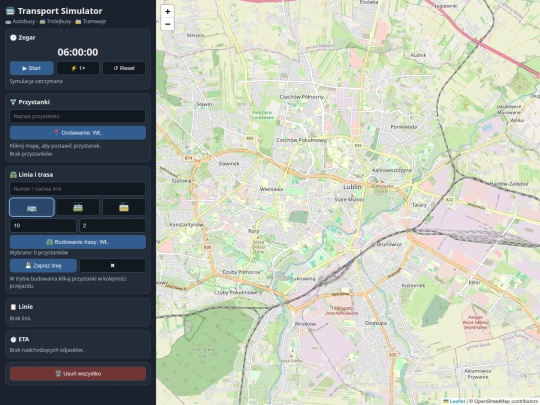Change simulation speed 1× button
540x405 pixels.
click(x=78, y=68)
